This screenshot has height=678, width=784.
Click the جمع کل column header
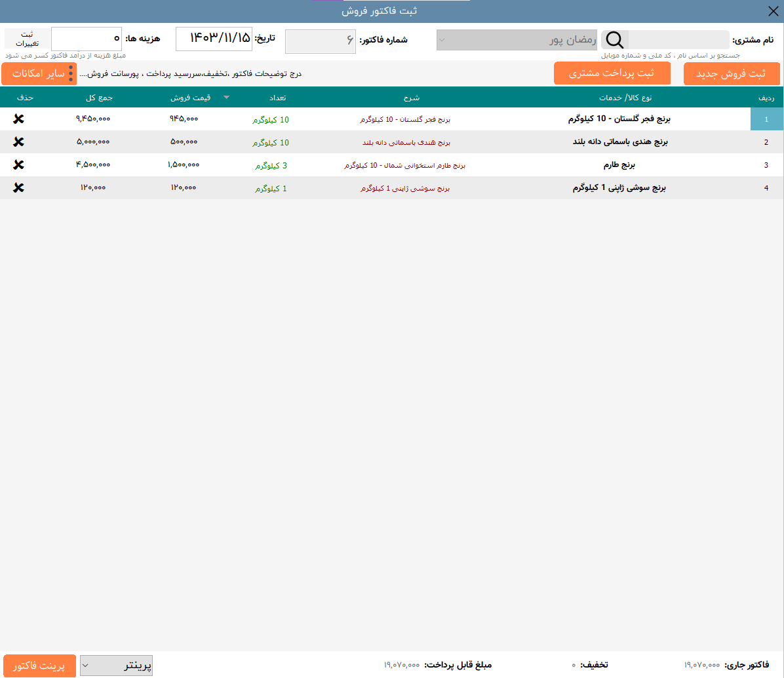click(99, 98)
